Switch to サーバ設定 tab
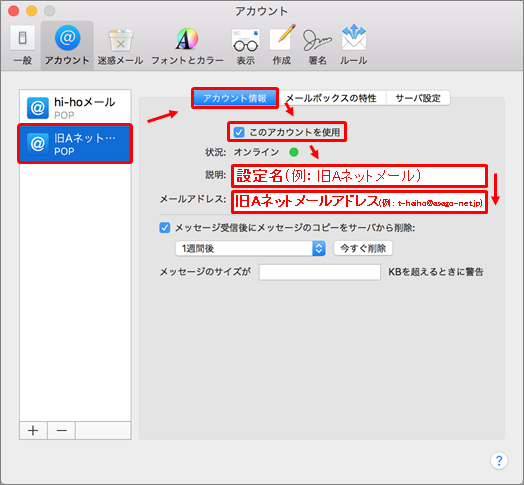Screen dimensions: 524x485 click(418, 98)
